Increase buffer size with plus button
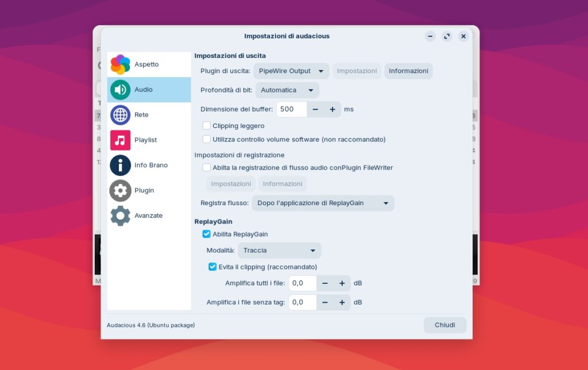The width and height of the screenshot is (588, 370). [x=332, y=109]
